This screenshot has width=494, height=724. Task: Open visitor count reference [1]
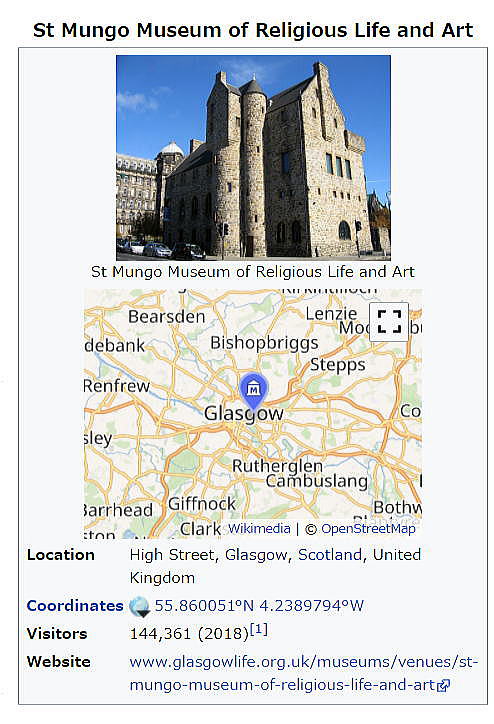coord(259,629)
